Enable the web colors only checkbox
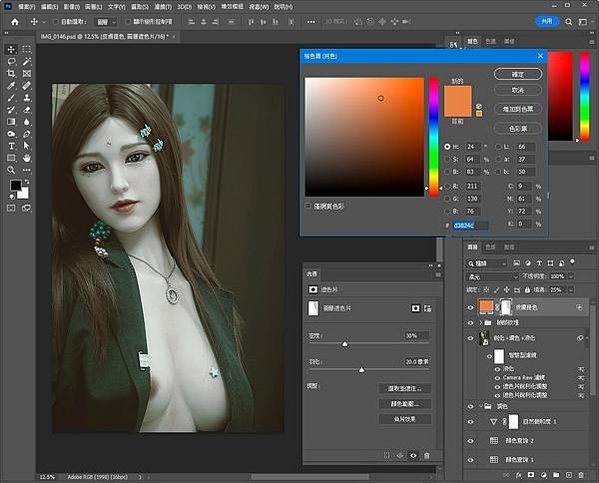 tap(308, 206)
